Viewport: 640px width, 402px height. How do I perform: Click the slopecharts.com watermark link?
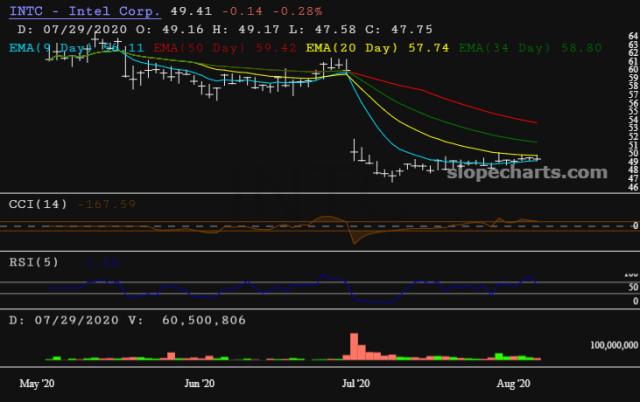541,171
